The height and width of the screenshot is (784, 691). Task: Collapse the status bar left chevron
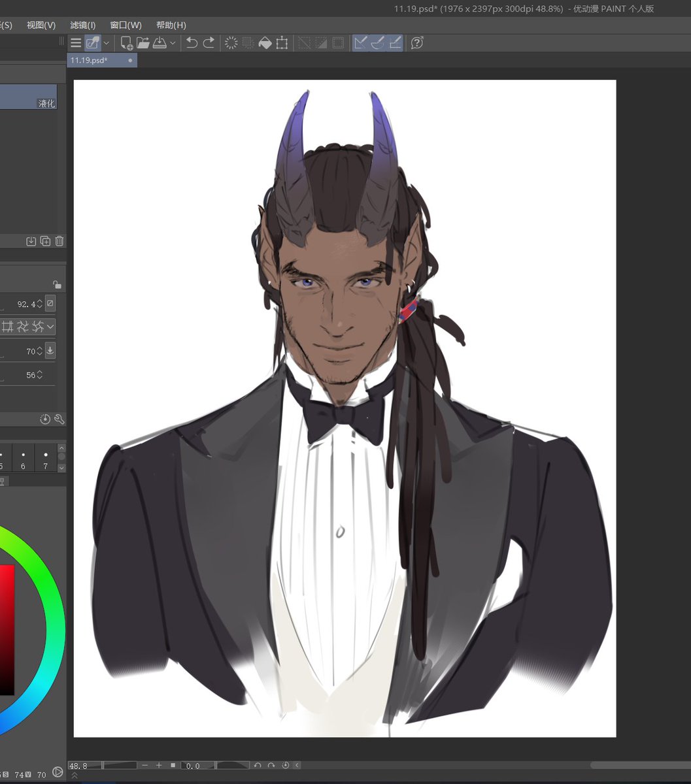click(297, 765)
